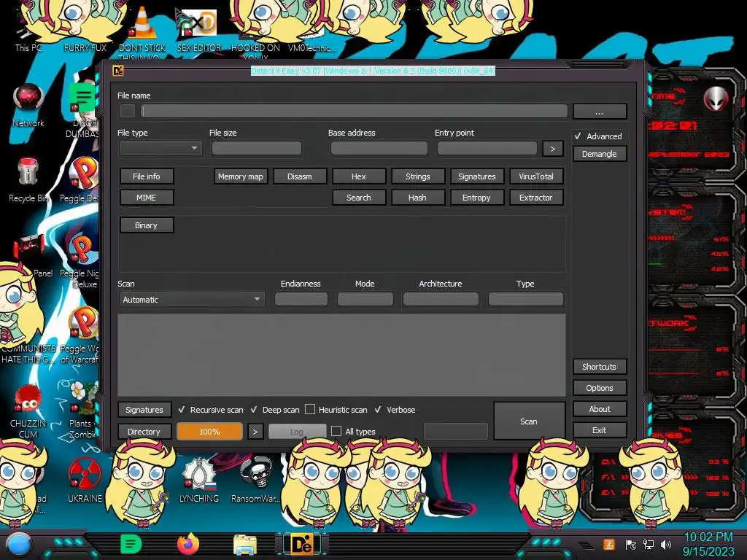
Task: Open the Options dialog
Action: (x=600, y=388)
